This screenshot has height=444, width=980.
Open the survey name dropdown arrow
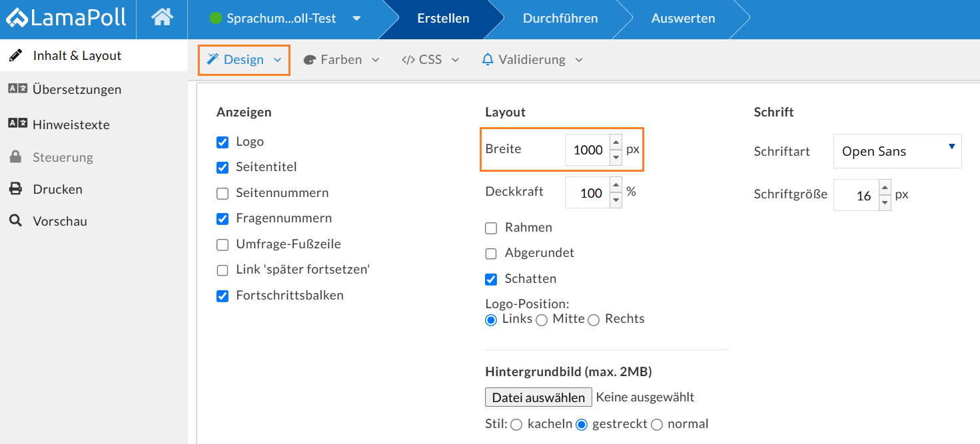(x=356, y=19)
